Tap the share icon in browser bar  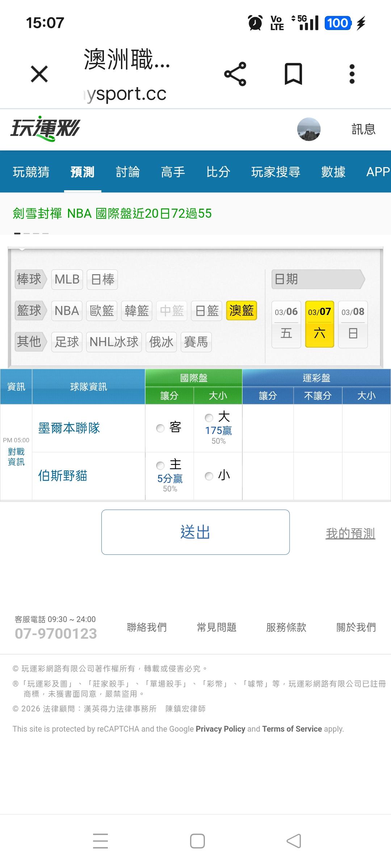click(235, 74)
